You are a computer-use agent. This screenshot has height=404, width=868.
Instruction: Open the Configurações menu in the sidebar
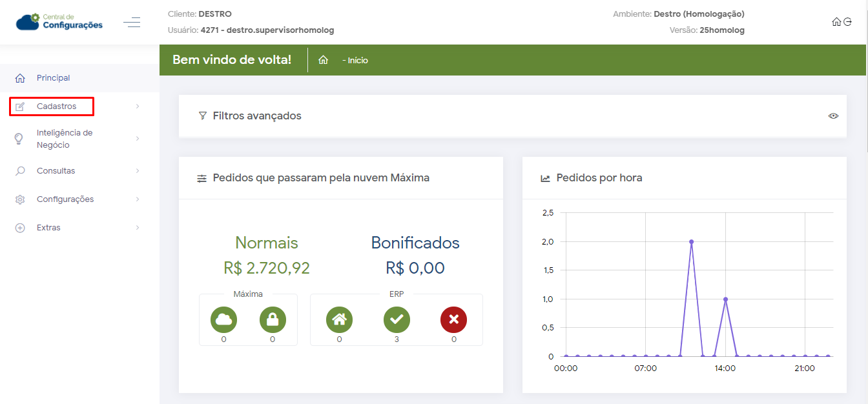(x=65, y=199)
